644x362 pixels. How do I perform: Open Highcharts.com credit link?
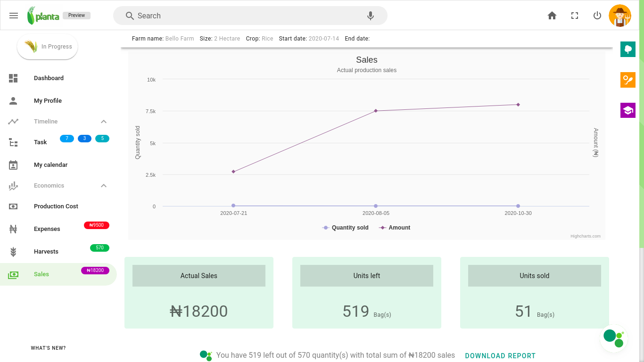tap(586, 236)
